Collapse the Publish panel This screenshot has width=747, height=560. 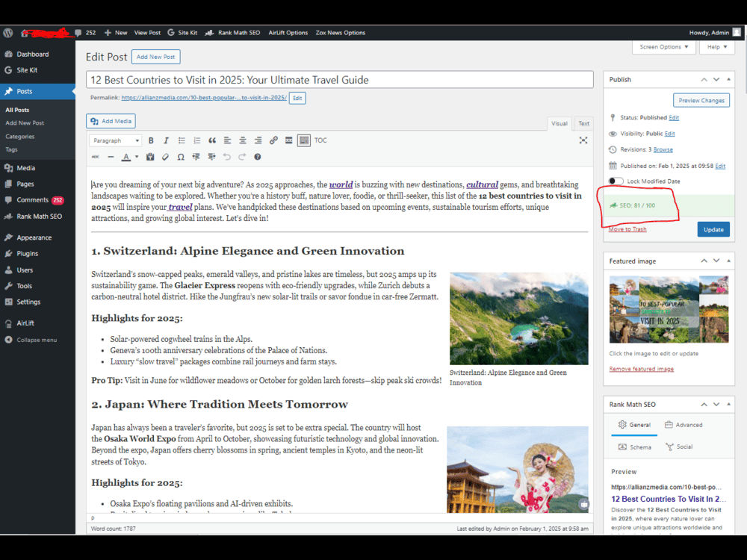(x=728, y=80)
